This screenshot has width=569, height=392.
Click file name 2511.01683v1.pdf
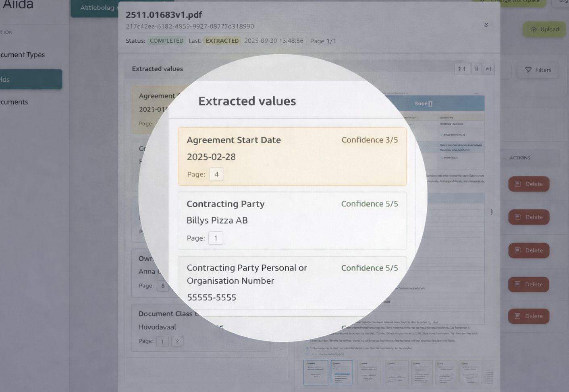(164, 14)
